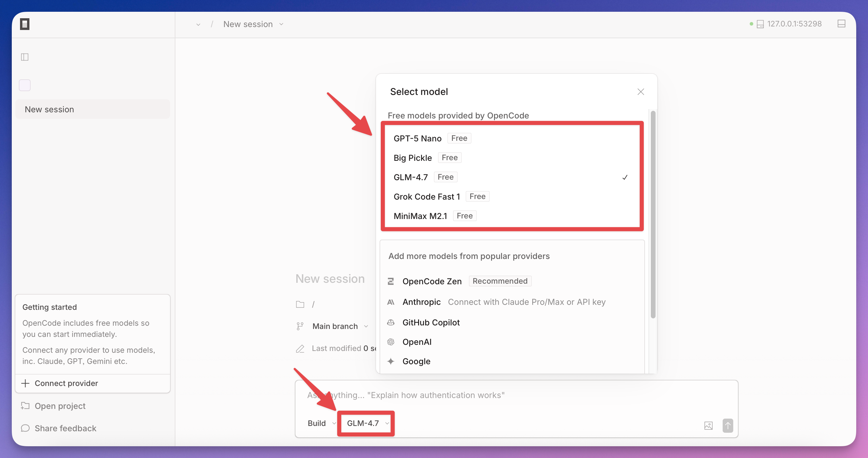This screenshot has height=458, width=868.
Task: Click the server icon next to 127.0.0.1:53298
Action: click(761, 24)
